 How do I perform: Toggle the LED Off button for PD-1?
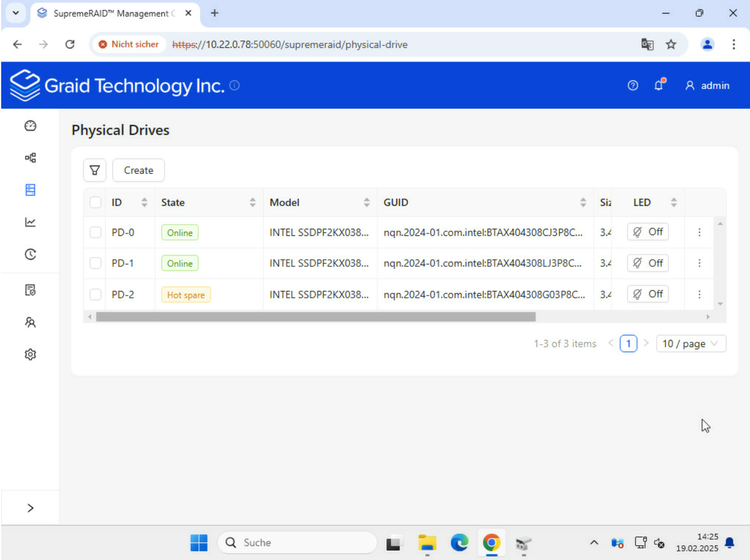[648, 263]
